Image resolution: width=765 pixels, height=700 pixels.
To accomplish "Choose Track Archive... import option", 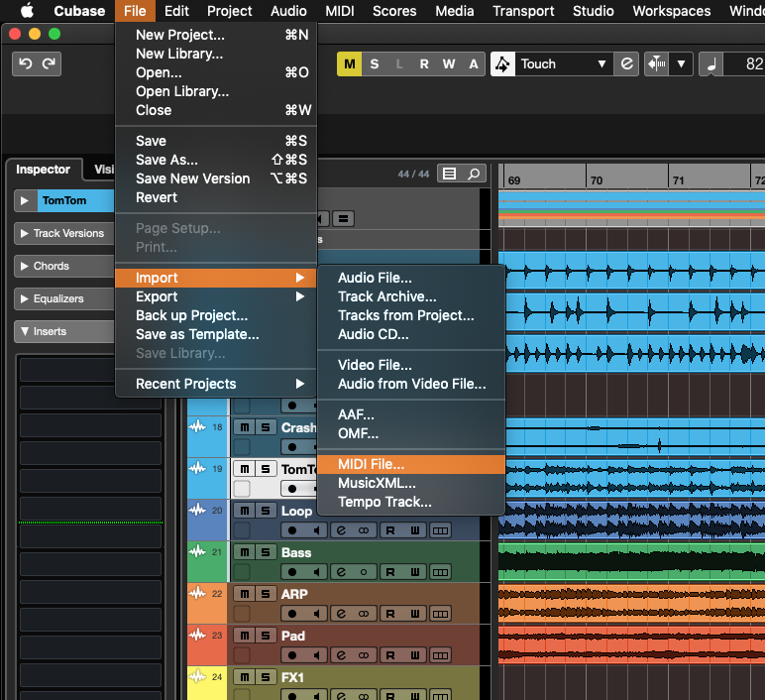I will [411, 296].
